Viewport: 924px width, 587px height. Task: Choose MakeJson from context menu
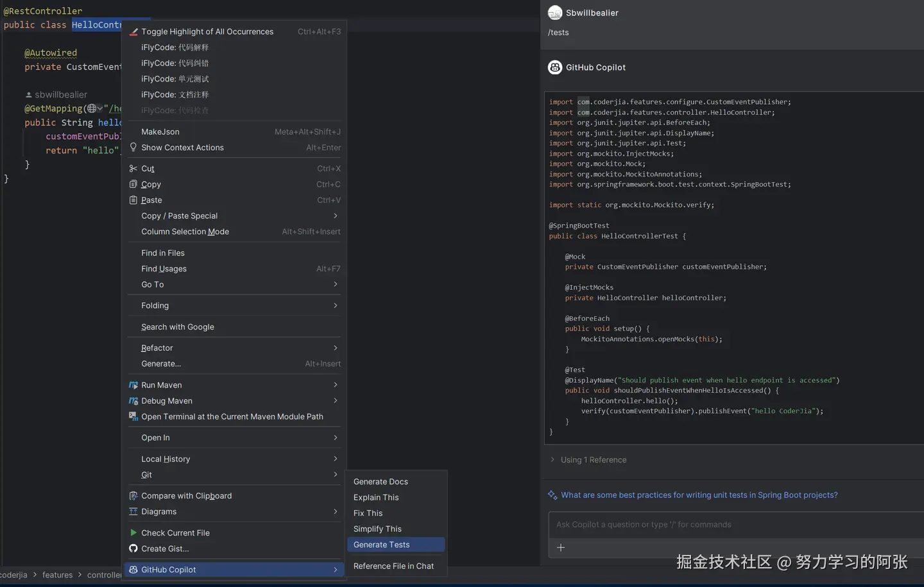tap(234, 132)
